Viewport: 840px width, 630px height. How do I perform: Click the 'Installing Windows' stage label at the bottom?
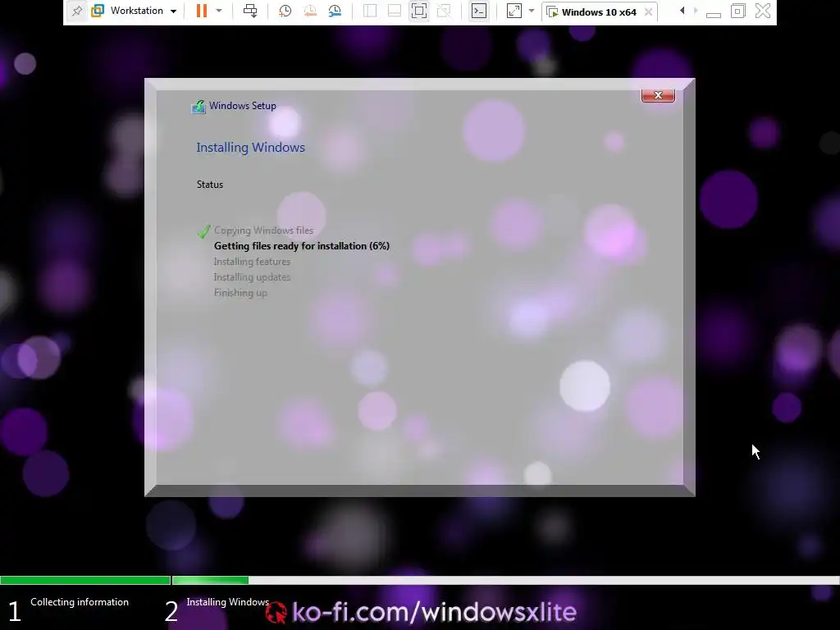tap(228, 602)
